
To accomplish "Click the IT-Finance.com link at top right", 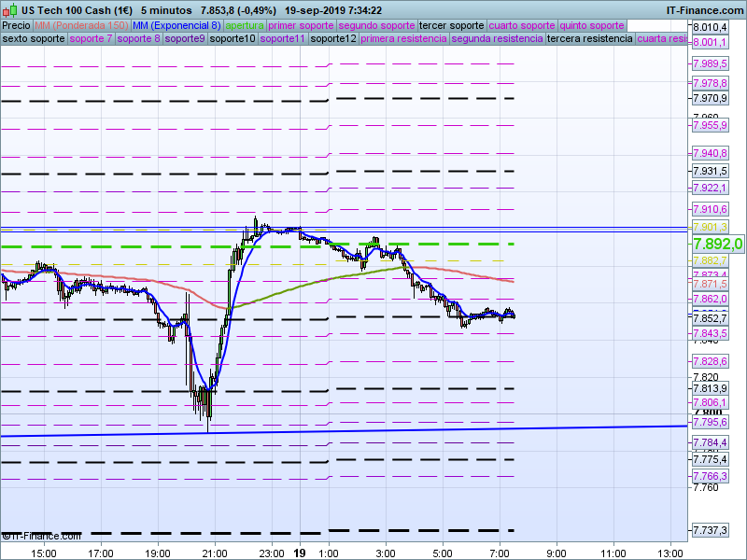I will pos(704,10).
